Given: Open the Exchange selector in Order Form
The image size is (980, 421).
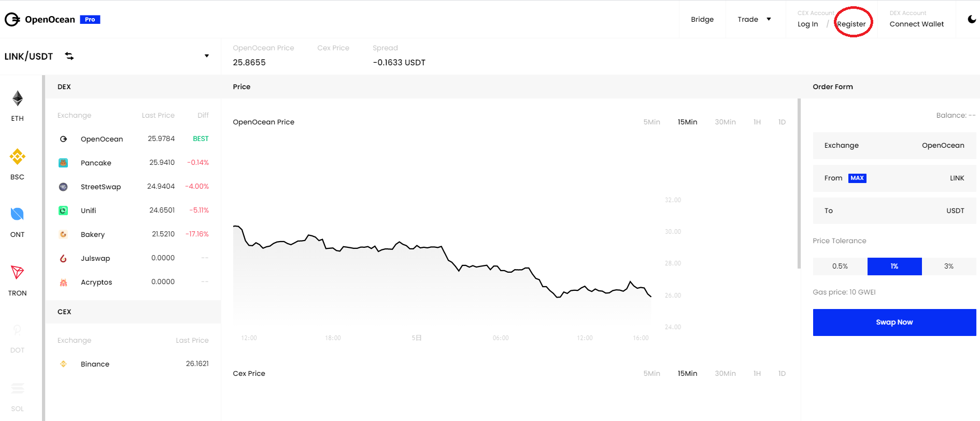Looking at the screenshot, I should (894, 146).
